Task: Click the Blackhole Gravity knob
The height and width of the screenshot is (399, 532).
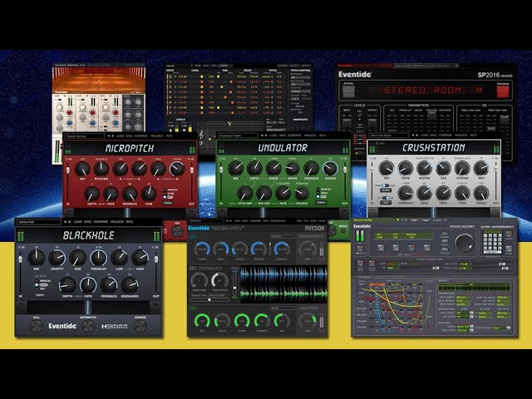Action: pyautogui.click(x=57, y=259)
